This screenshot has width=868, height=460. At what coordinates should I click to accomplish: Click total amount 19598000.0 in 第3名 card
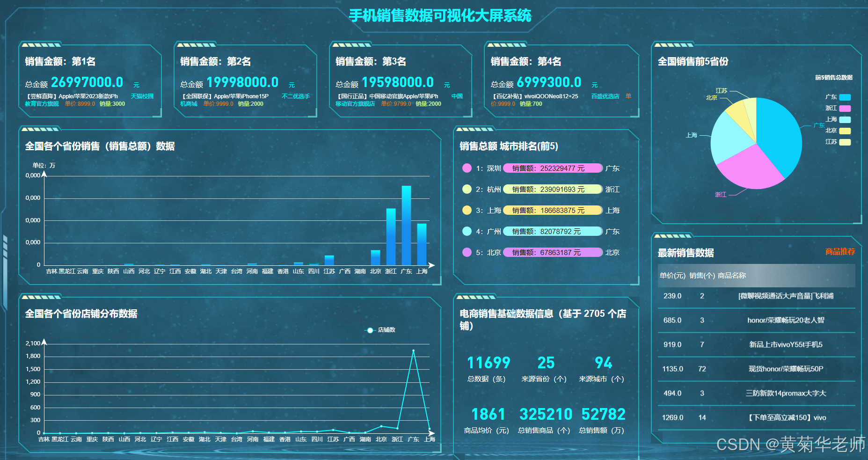398,82
